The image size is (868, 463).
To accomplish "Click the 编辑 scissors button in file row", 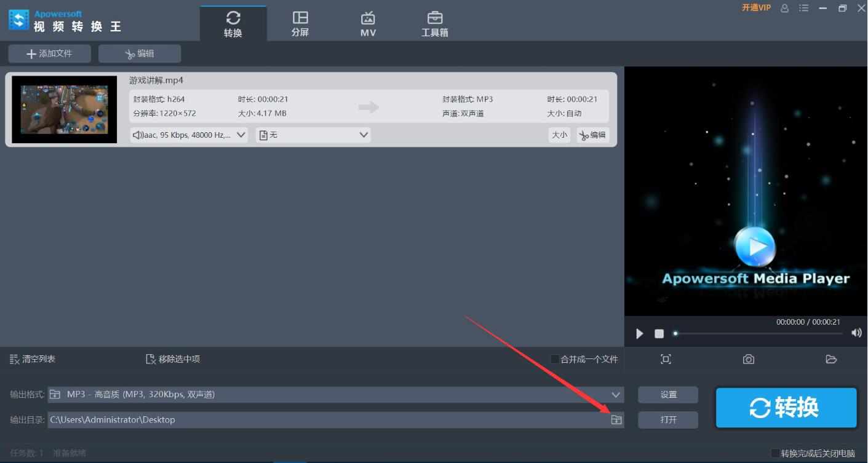I will tap(593, 135).
